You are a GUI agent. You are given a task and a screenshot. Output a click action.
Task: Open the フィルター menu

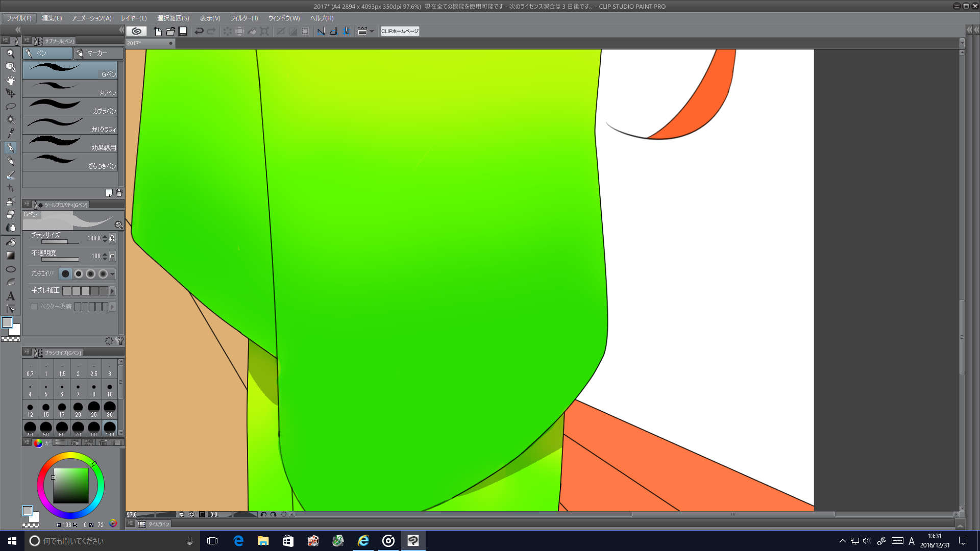(x=244, y=18)
